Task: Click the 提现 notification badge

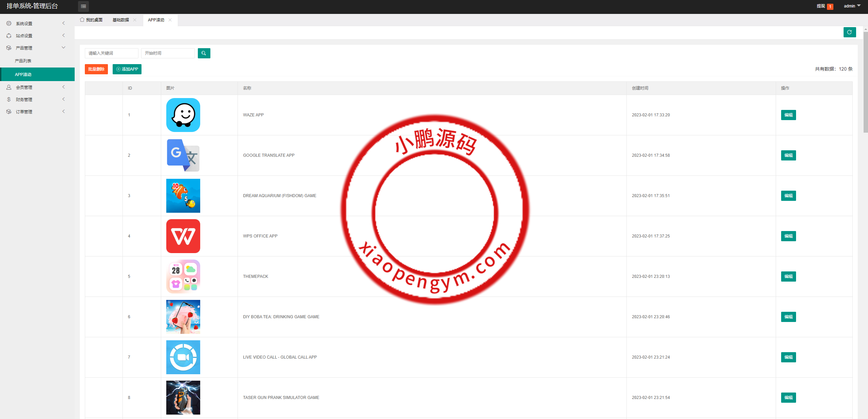Action: click(830, 6)
